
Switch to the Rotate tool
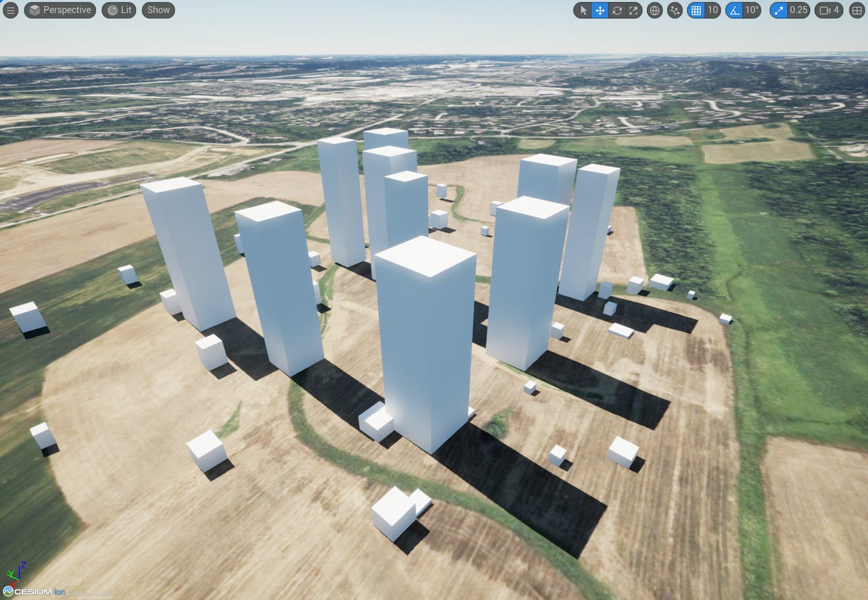pos(617,11)
